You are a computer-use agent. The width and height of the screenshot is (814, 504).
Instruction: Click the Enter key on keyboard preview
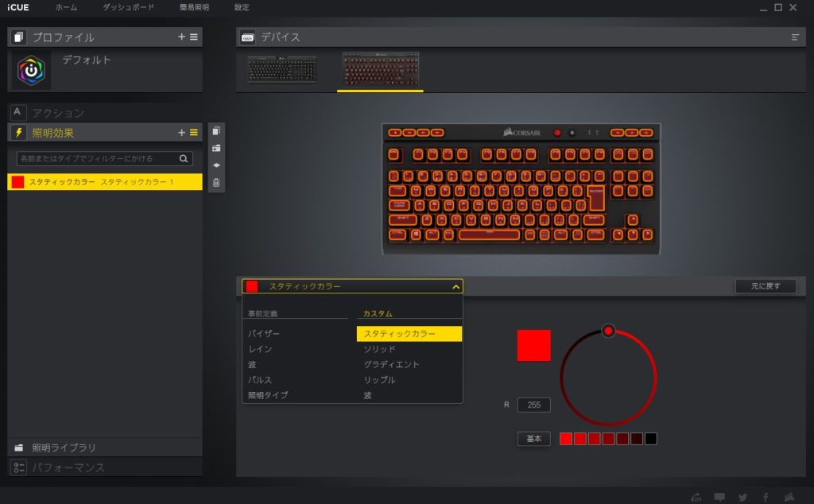(596, 198)
